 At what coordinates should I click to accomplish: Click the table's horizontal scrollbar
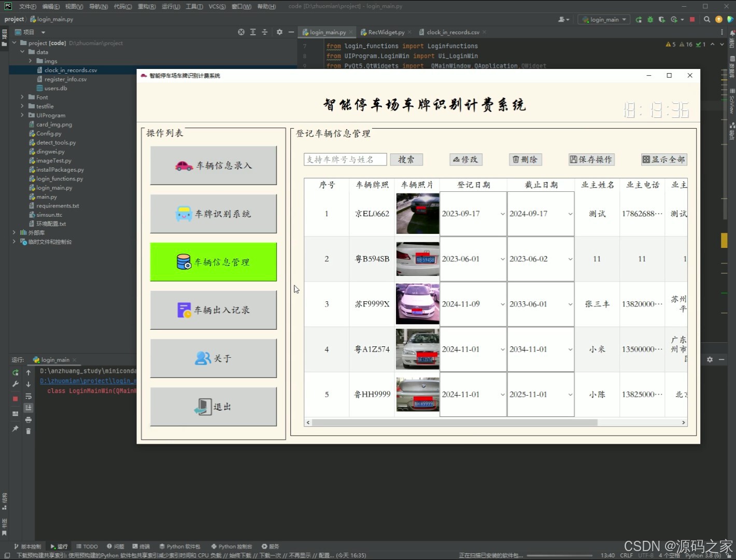[x=455, y=423]
